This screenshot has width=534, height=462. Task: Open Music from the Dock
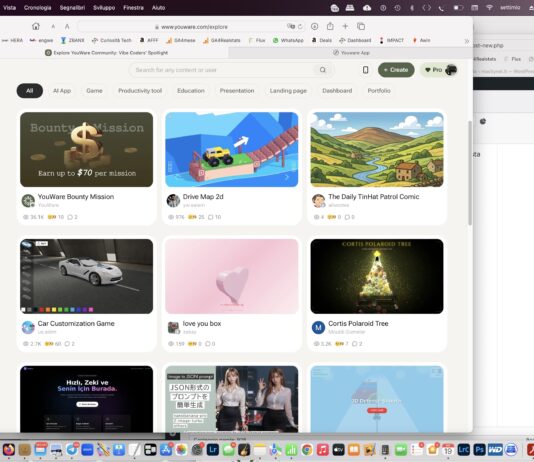pos(323,449)
